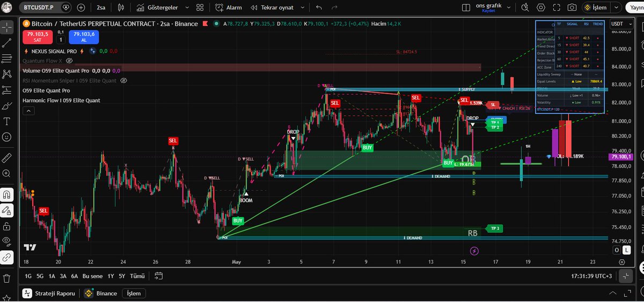644x302 pixels.
Task: Select the brush drawing tool
Action: coord(7,106)
